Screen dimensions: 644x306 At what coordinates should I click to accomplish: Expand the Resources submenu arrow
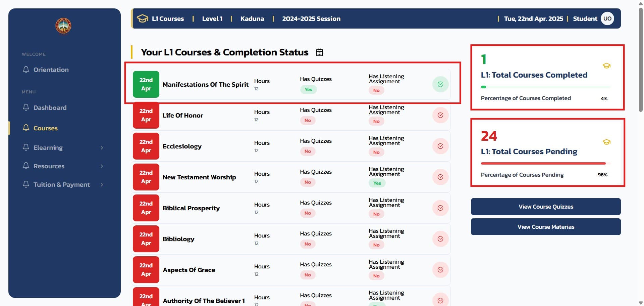(x=102, y=166)
